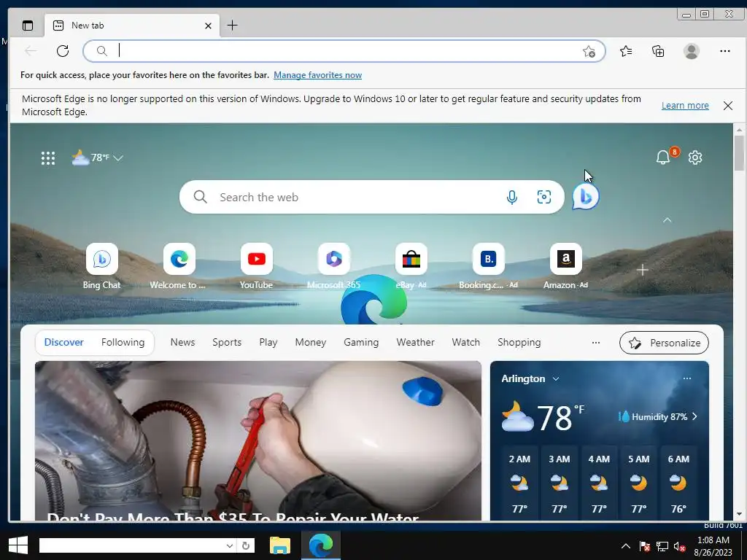Open the user profile icon
Screen dimensions: 747x560
click(x=692, y=51)
